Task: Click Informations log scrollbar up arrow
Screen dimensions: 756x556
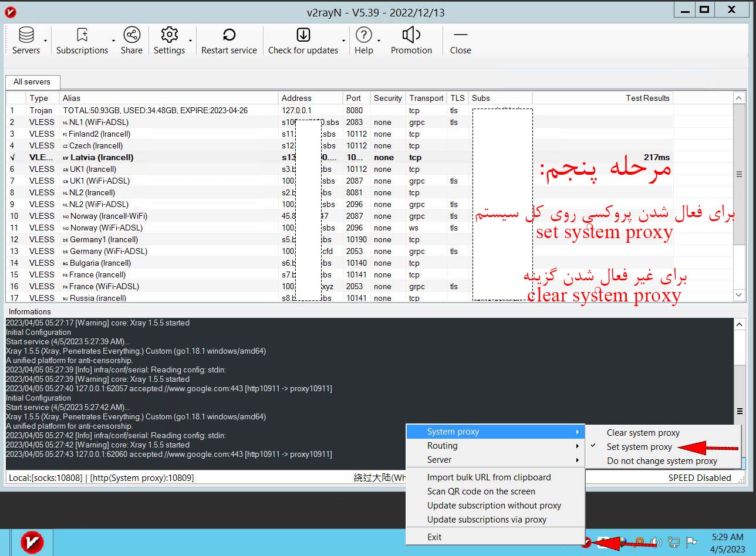Action: click(740, 324)
